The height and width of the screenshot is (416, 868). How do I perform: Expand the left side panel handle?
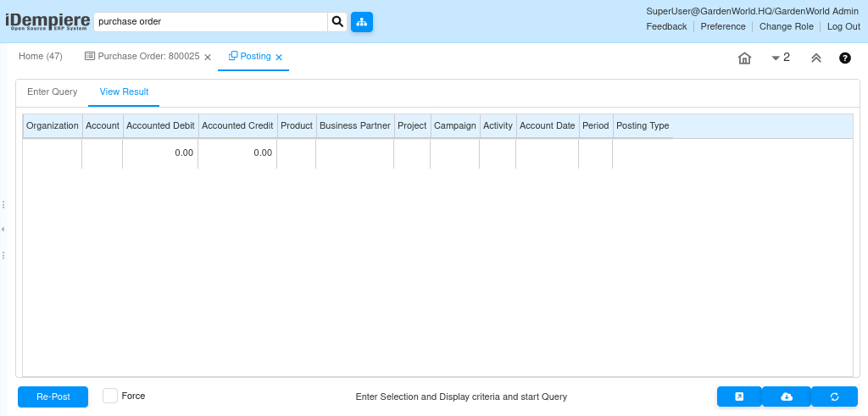(x=3, y=230)
